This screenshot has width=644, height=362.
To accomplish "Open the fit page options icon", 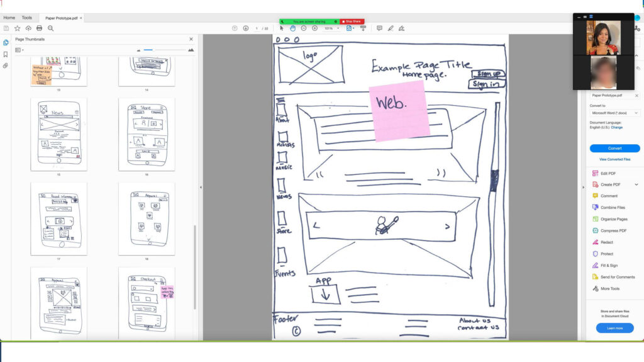I will click(x=350, y=28).
